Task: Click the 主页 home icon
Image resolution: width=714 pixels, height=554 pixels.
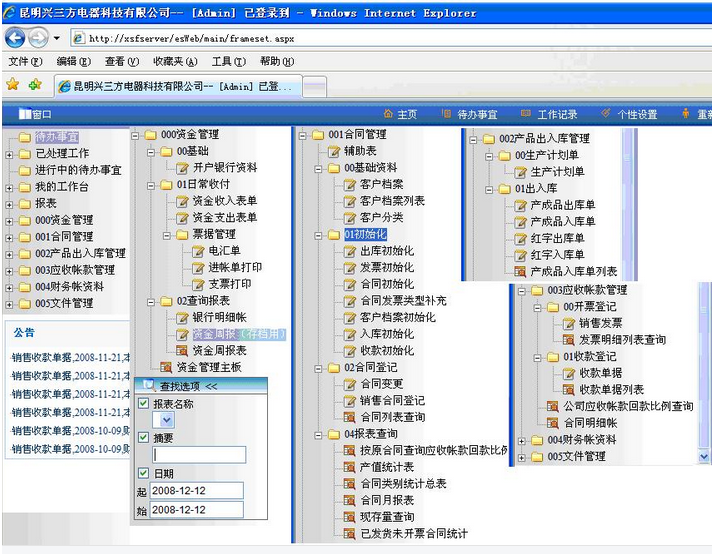Action: tap(388, 114)
